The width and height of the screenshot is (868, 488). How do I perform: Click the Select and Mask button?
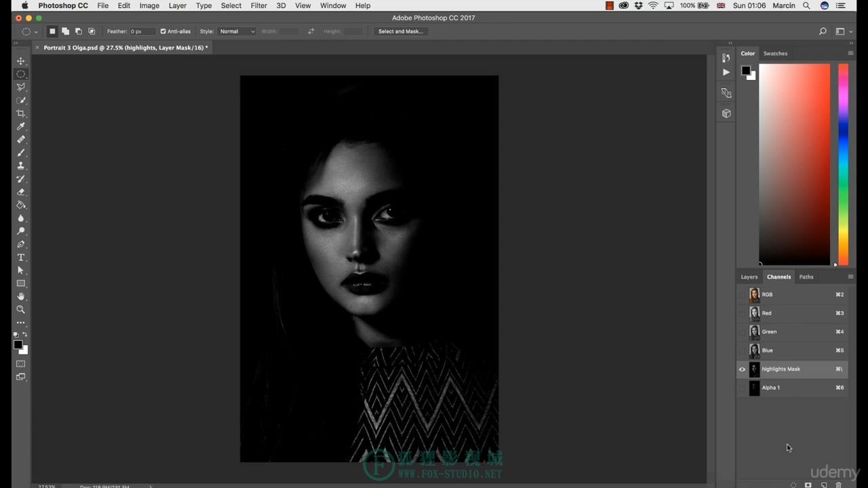coord(401,31)
